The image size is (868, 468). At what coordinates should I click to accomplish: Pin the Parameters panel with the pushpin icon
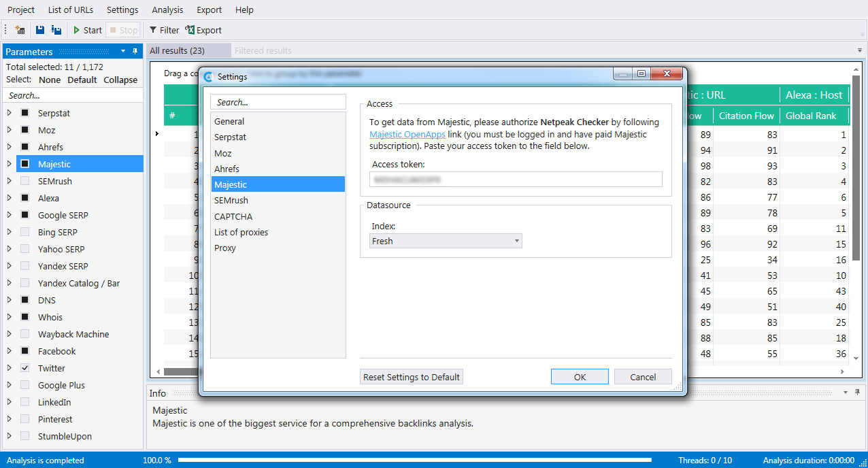pyautogui.click(x=135, y=52)
